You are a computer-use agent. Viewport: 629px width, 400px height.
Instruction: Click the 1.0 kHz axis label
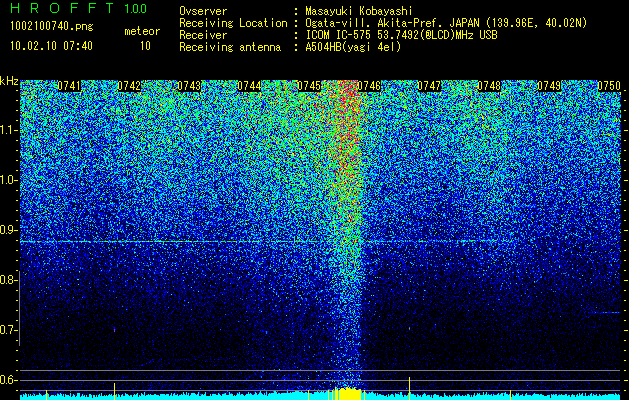[8, 180]
